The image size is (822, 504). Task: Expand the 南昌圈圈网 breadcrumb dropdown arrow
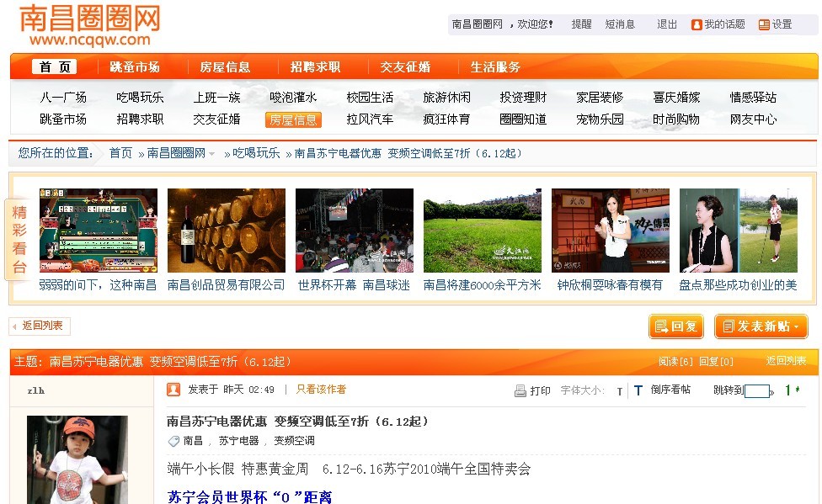click(x=211, y=154)
